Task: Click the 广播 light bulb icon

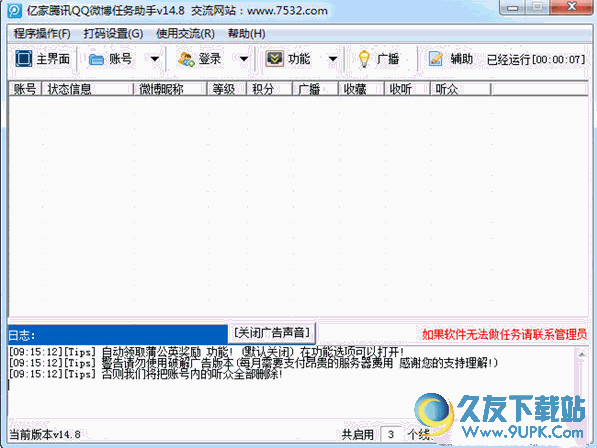Action: pyautogui.click(x=364, y=59)
